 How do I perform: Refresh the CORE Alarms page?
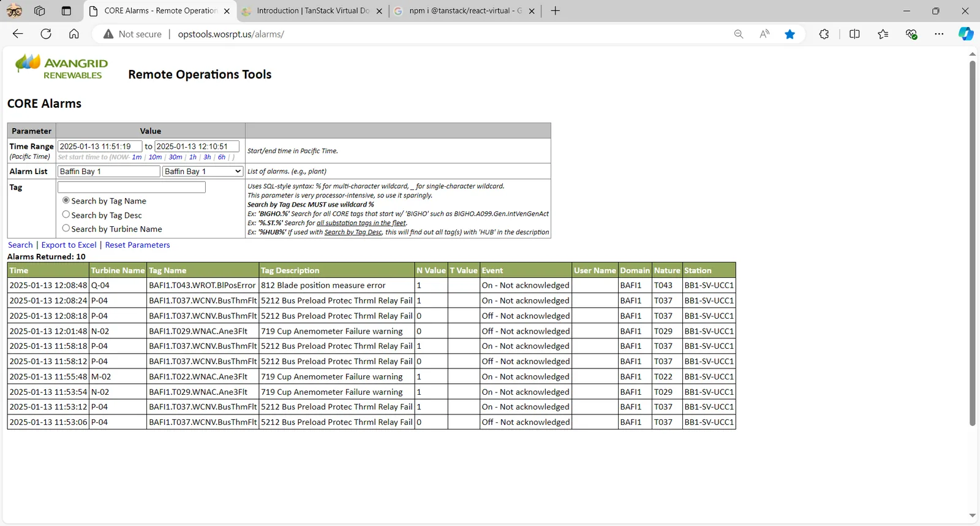tap(46, 34)
